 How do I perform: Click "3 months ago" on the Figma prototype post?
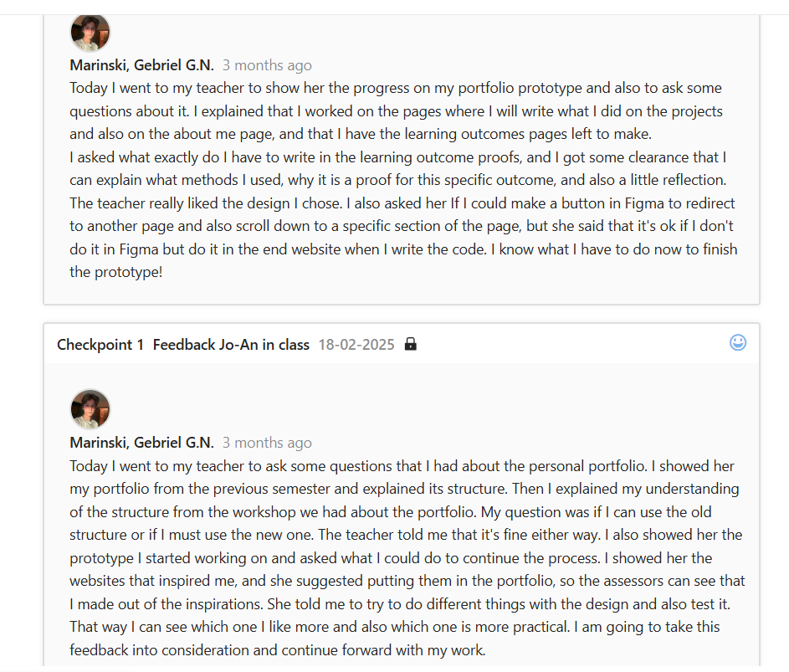267,65
